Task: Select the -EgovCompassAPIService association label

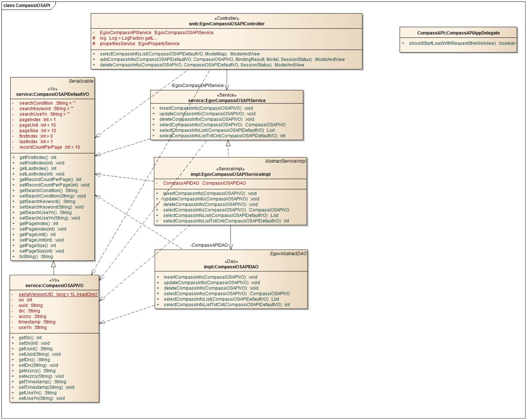Action: point(197,86)
